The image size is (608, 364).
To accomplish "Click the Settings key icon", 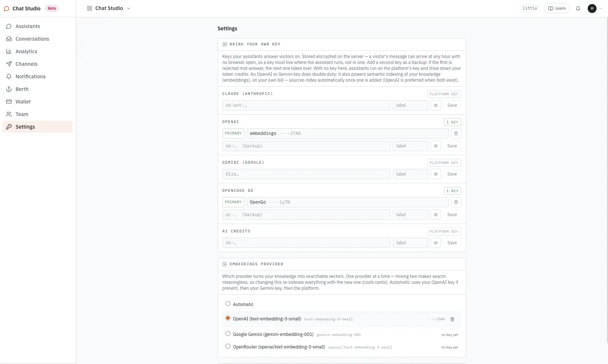I will click(9, 127).
